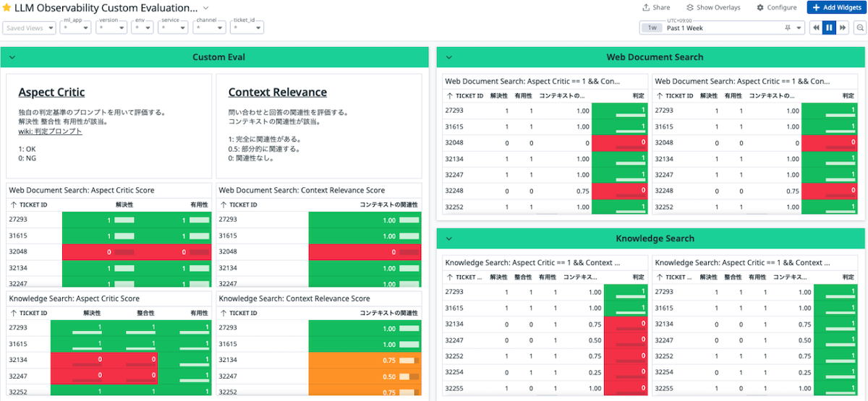Sort Aspect Critic Score table by TICKET ID
This screenshot has width=868, height=401.
pyautogui.click(x=29, y=204)
